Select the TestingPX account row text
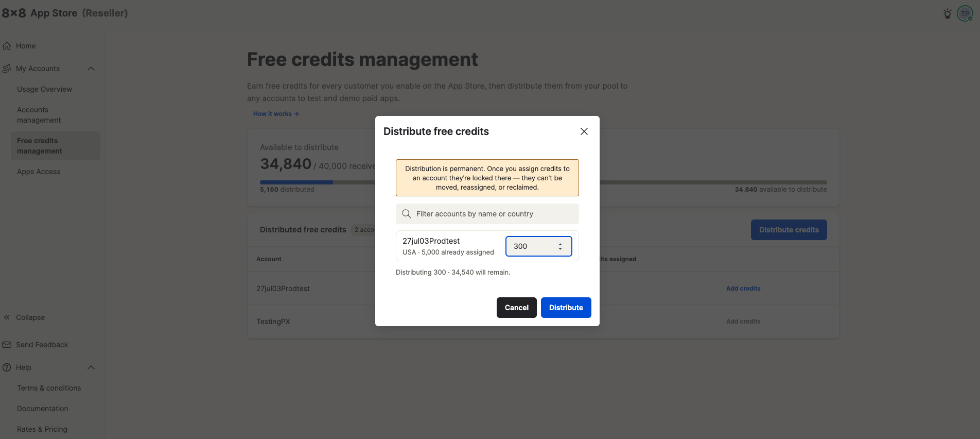The width and height of the screenshot is (980, 439). coord(273,322)
